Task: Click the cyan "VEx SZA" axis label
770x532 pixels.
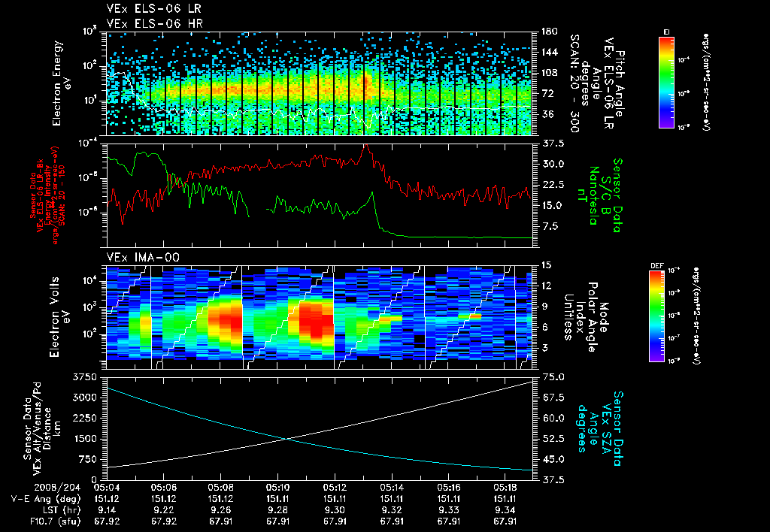Action: [x=605, y=429]
